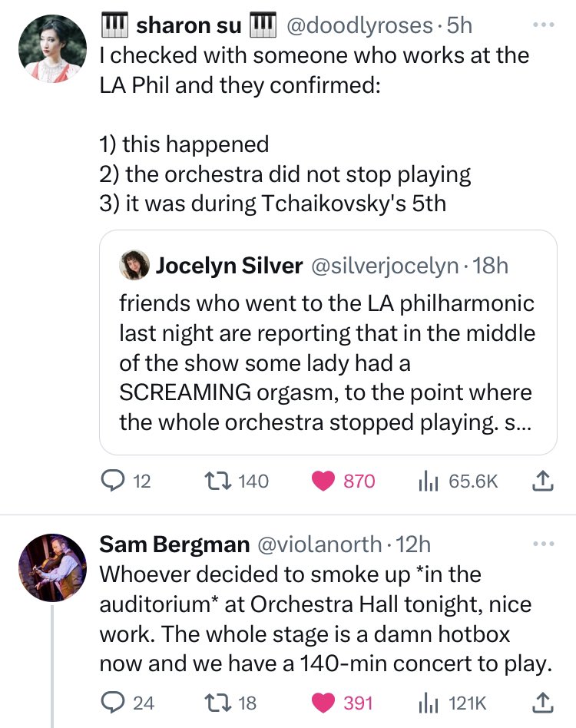The image size is (576, 728).
Task: Open the quoted Jocelyn Silver tweet
Action: tap(328, 342)
